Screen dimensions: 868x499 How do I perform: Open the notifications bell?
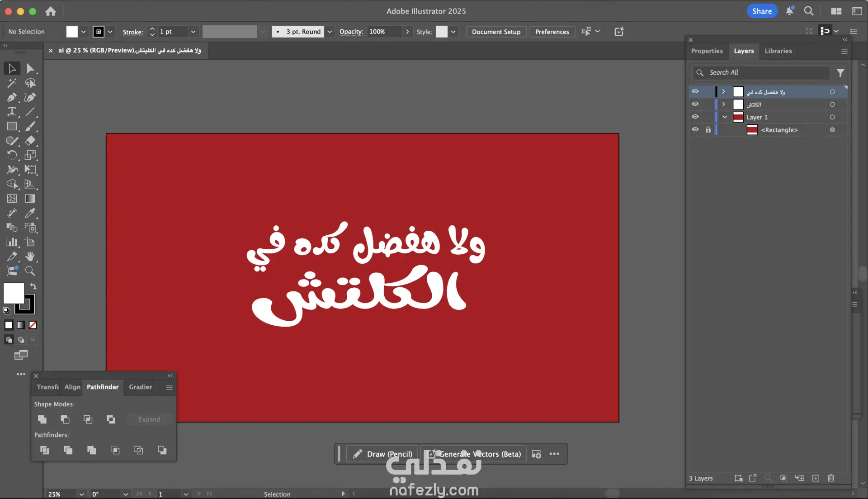click(x=789, y=11)
